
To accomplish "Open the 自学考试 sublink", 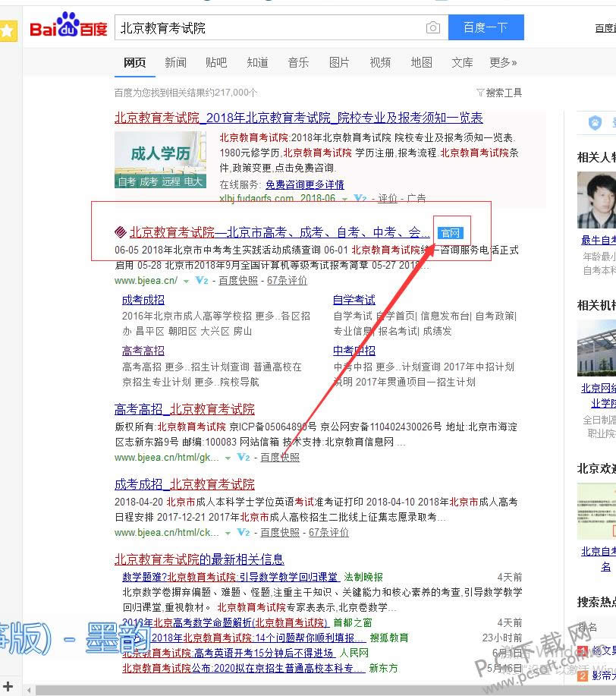I will 354,300.
